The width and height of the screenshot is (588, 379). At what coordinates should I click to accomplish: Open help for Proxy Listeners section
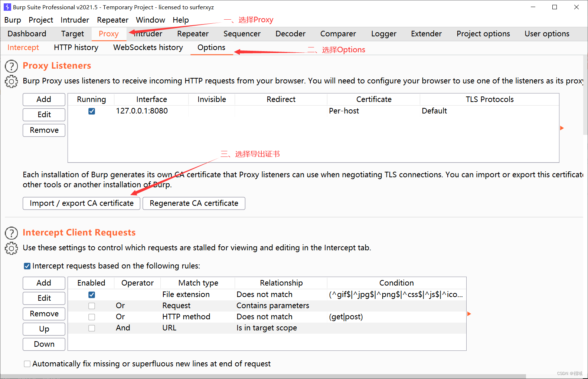coord(12,66)
